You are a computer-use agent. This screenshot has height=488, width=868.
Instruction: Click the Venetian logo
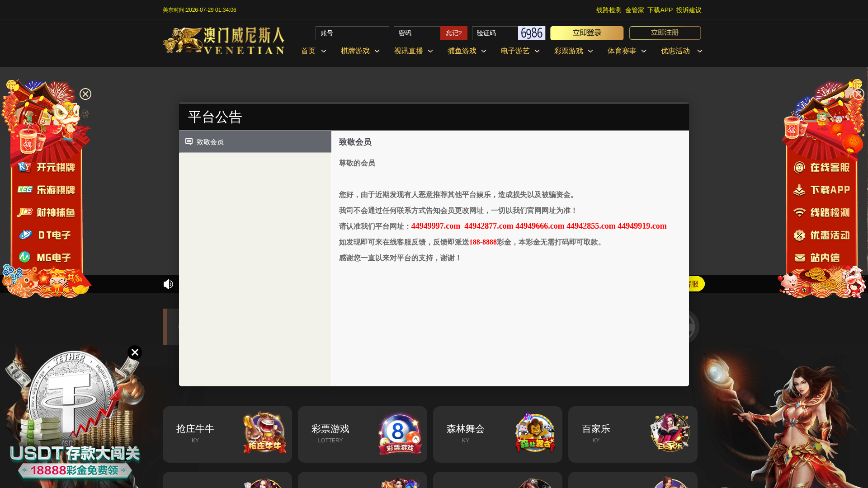224,41
